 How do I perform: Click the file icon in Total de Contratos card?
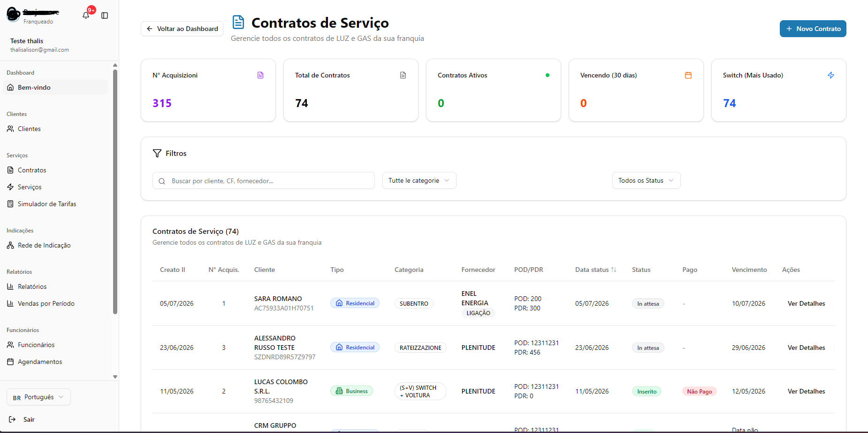403,75
